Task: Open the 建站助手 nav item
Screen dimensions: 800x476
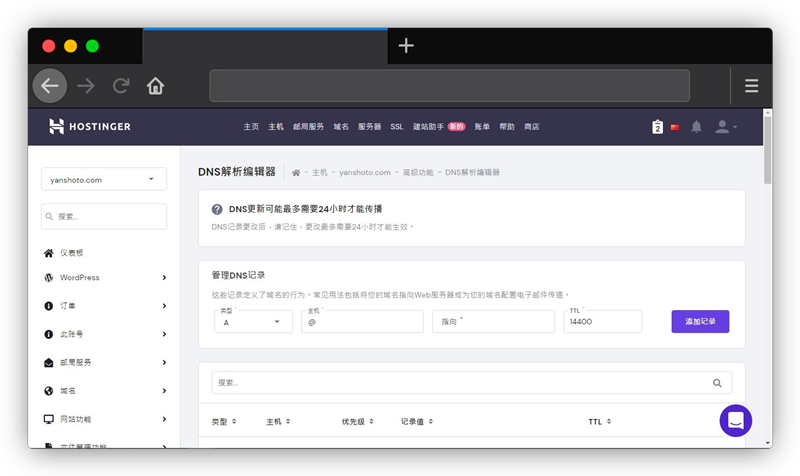Action: (429, 127)
